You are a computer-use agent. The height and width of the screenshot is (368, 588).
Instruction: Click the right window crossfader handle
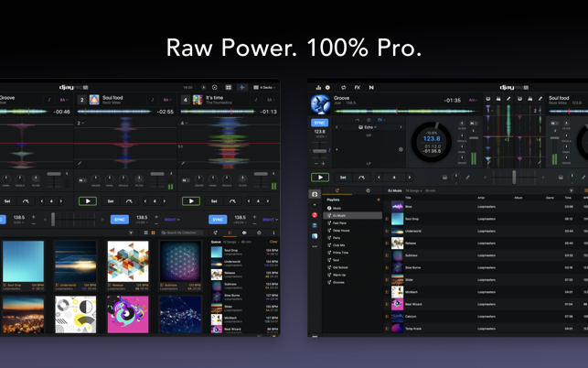pos(514,177)
